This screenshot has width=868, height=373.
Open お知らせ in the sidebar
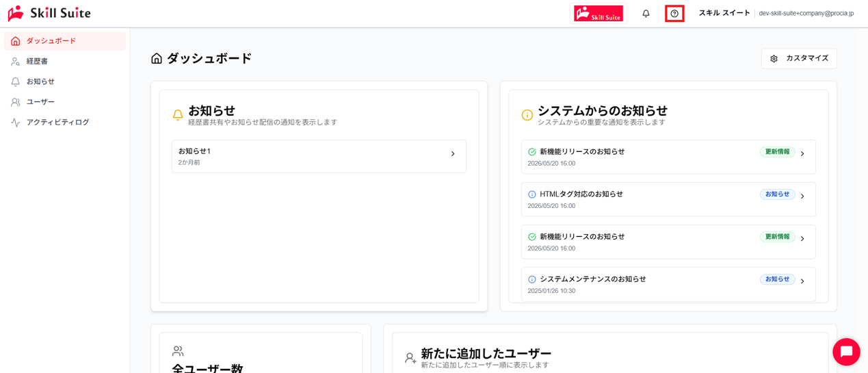pyautogui.click(x=65, y=81)
